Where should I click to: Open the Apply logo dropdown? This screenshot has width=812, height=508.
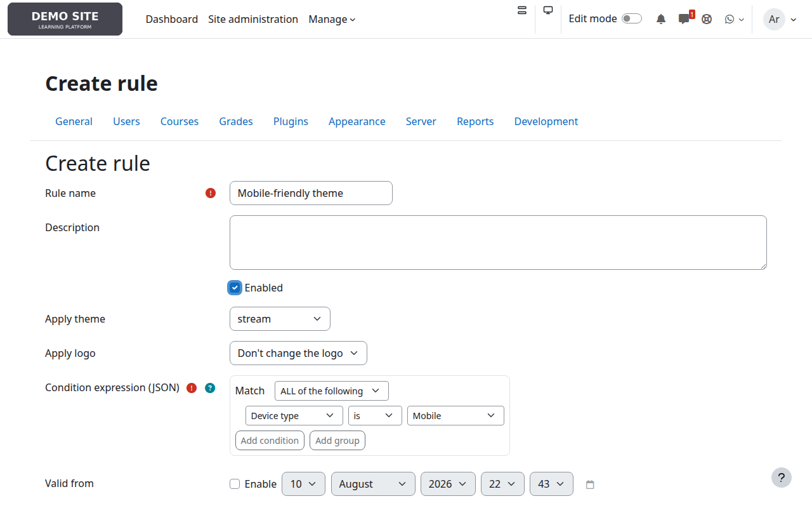point(298,353)
